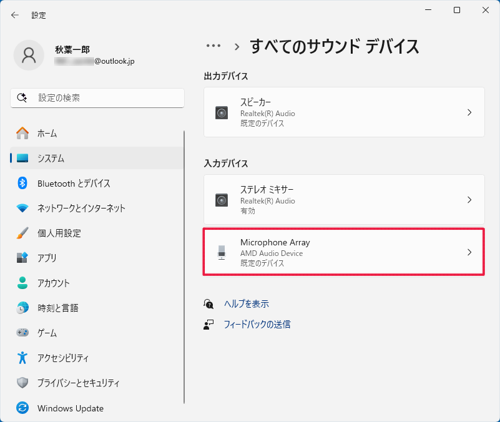Open スピーカー device properties

(344, 112)
